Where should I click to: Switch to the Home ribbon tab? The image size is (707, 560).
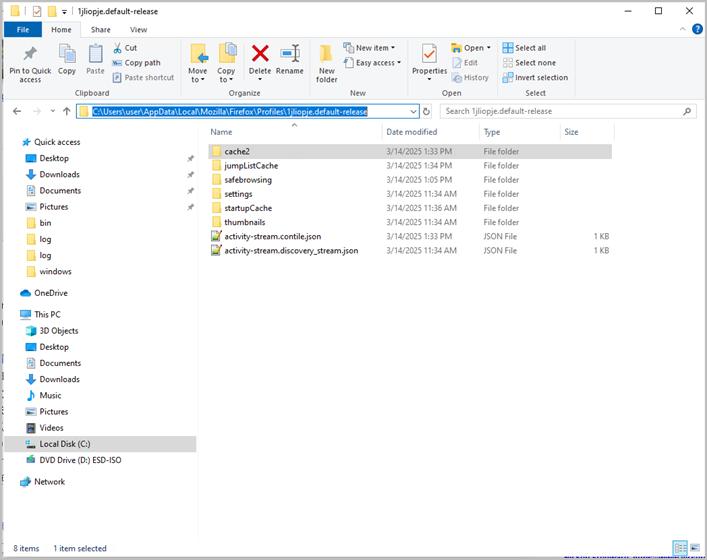pos(61,30)
